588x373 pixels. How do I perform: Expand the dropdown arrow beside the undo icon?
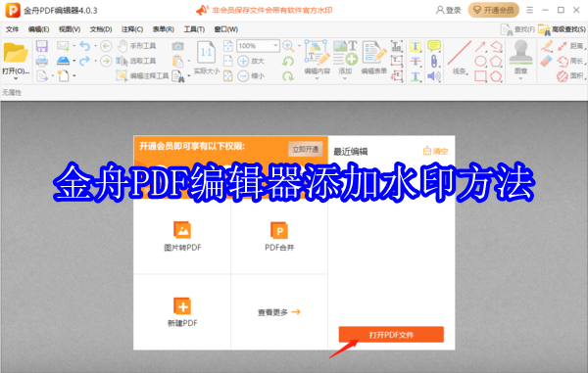point(95,46)
